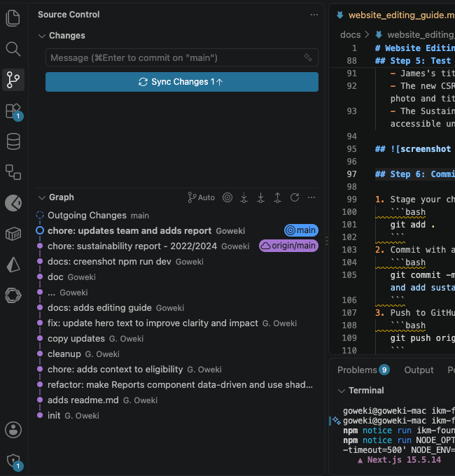Select website_editing_guide editor tab

tap(395, 15)
